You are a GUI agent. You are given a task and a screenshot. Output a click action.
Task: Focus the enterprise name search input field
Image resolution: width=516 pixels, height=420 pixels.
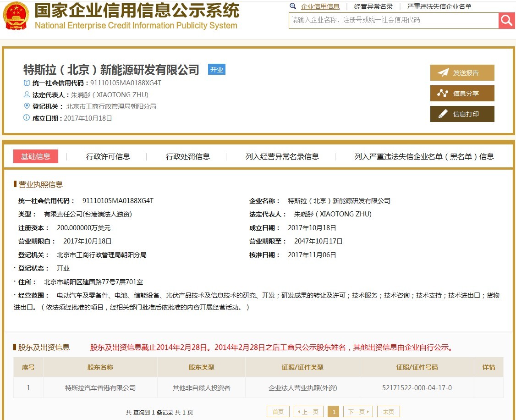pyautogui.click(x=394, y=21)
